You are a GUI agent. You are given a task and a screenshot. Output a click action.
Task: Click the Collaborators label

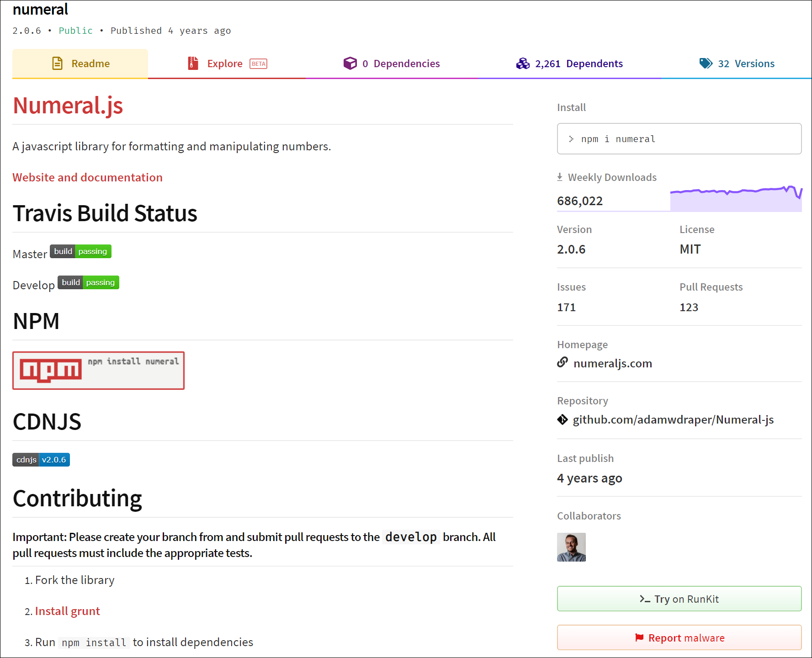click(x=589, y=516)
